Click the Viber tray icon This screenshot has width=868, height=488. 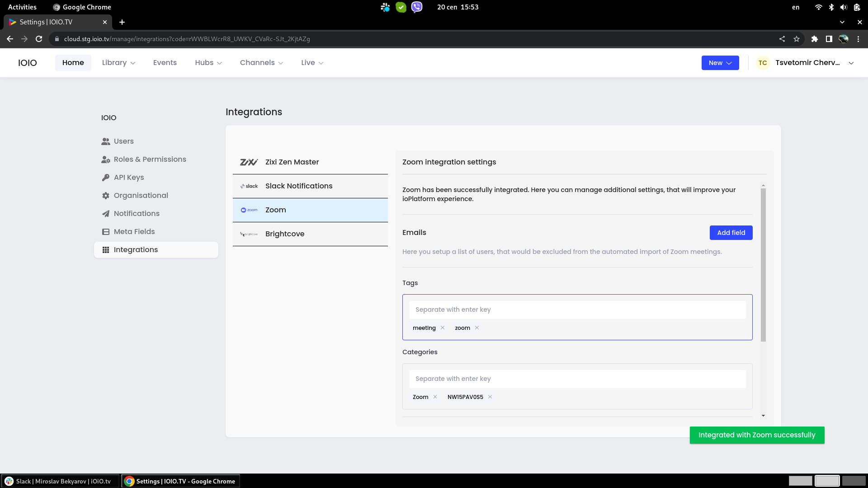point(417,7)
